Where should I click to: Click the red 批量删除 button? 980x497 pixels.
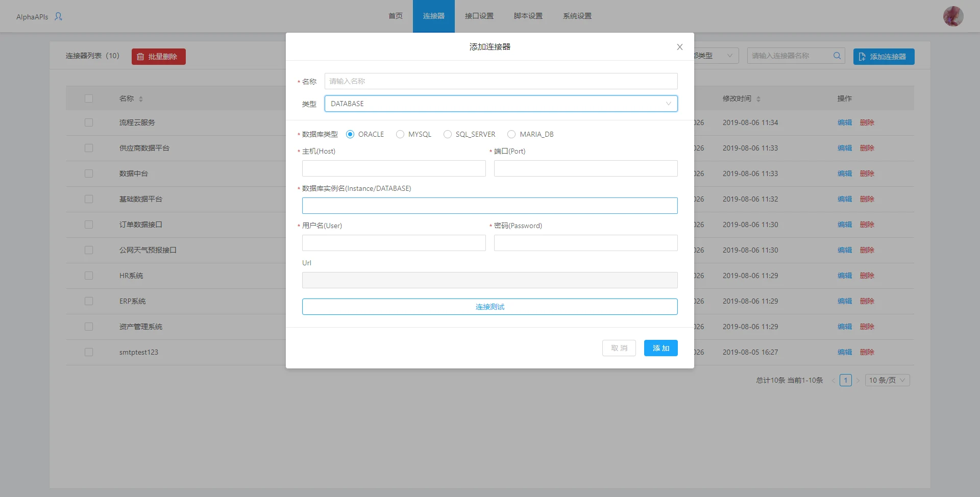point(159,57)
